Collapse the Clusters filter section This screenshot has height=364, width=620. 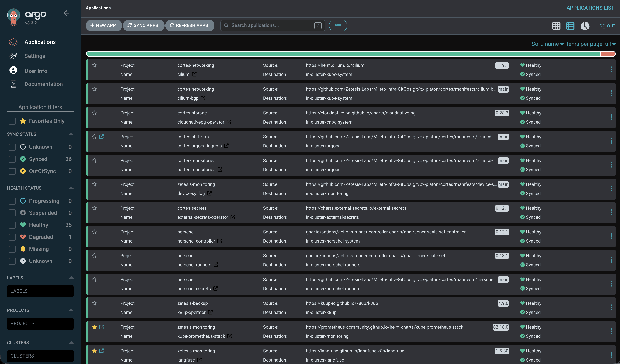71,342
